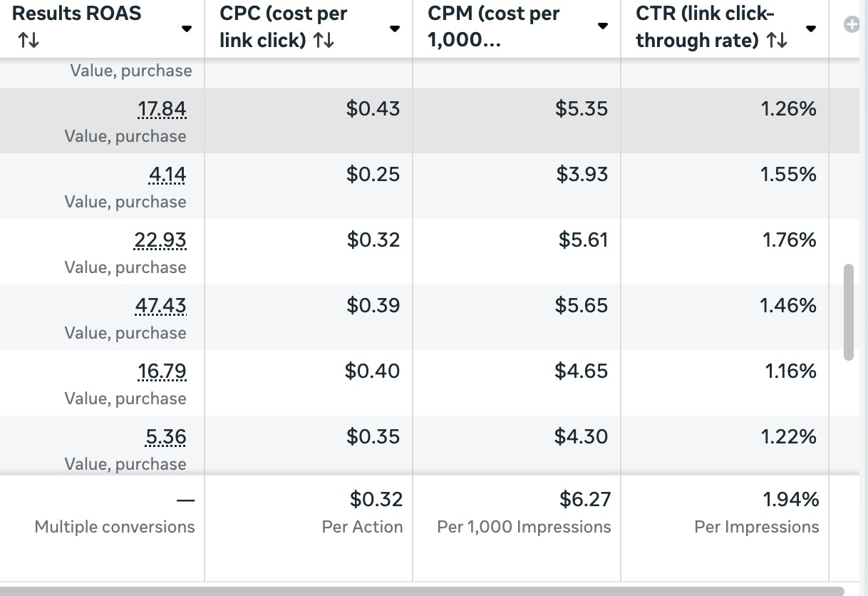Click the 1.76% CTR cell
This screenshot has height=596, width=868.
click(x=789, y=240)
